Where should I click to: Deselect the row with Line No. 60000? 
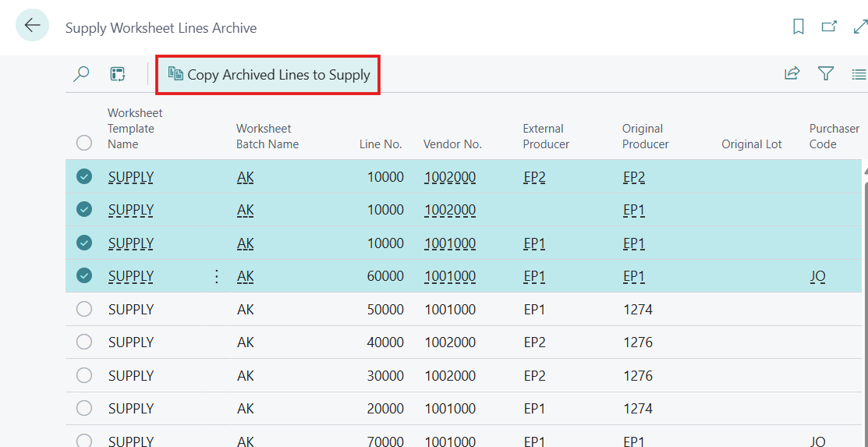click(84, 275)
